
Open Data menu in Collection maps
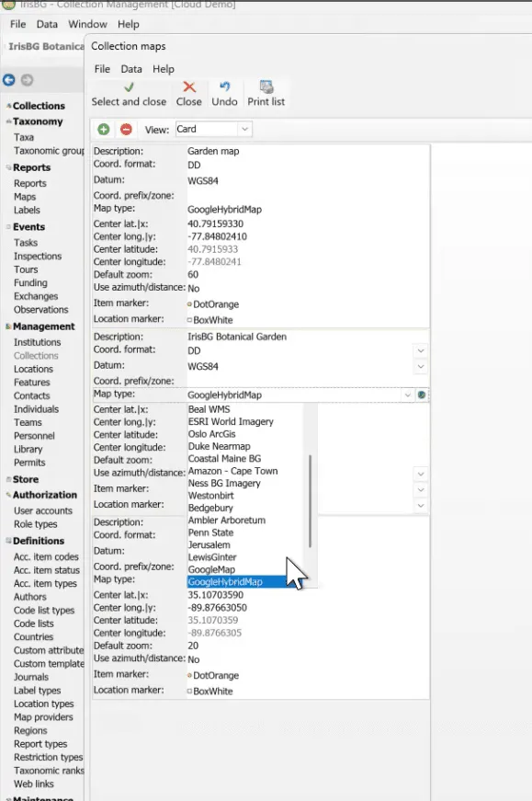tap(131, 69)
